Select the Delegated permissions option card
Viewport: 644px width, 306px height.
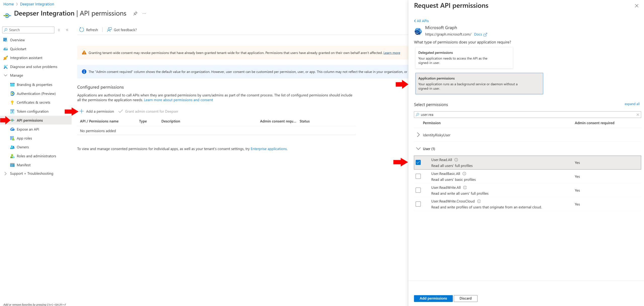tap(464, 58)
